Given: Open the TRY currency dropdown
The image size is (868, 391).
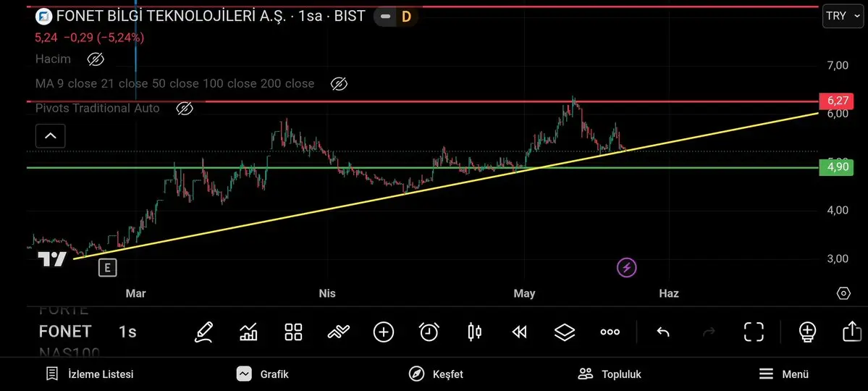Looking at the screenshot, I should point(842,16).
